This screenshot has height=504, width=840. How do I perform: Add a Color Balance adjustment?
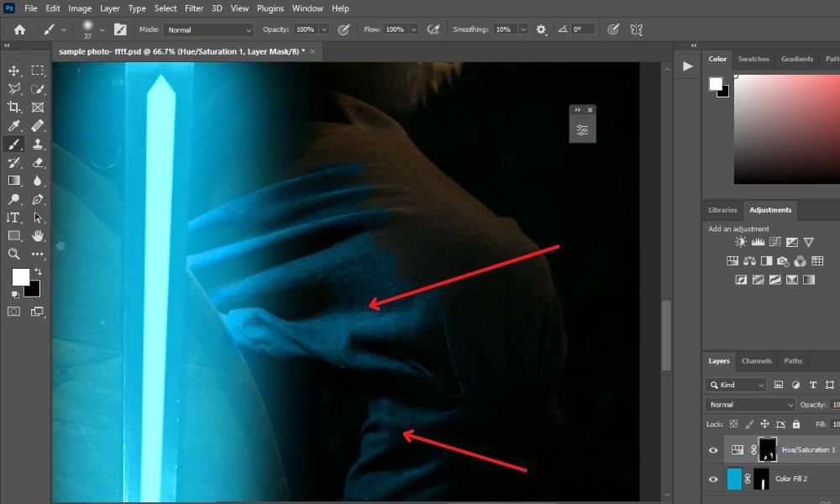pos(749,261)
